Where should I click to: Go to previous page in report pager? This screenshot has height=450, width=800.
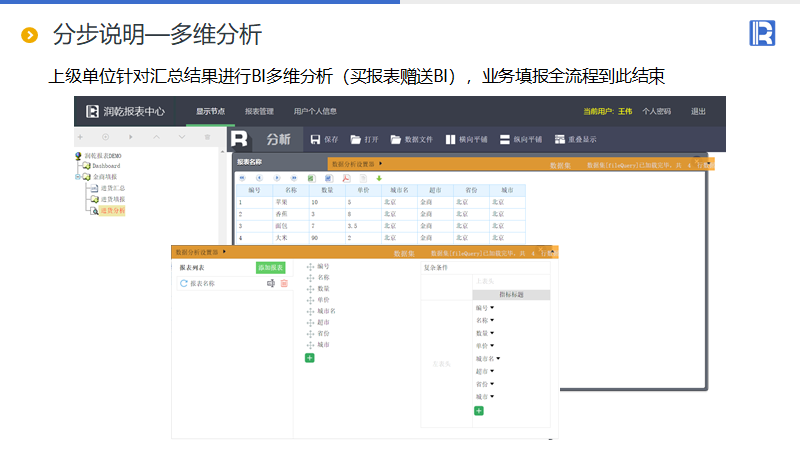(x=259, y=178)
